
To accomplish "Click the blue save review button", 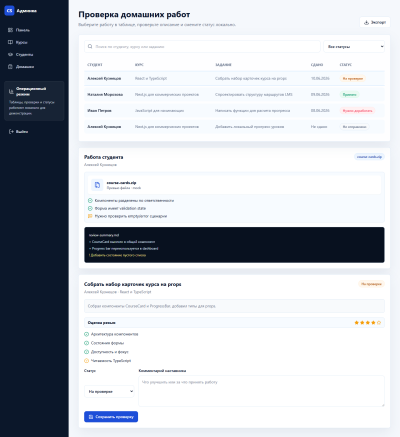I will pyautogui.click(x=111, y=417).
